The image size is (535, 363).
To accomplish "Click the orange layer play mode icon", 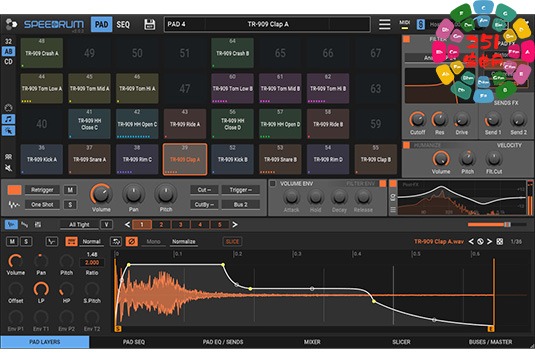I will click(71, 242).
